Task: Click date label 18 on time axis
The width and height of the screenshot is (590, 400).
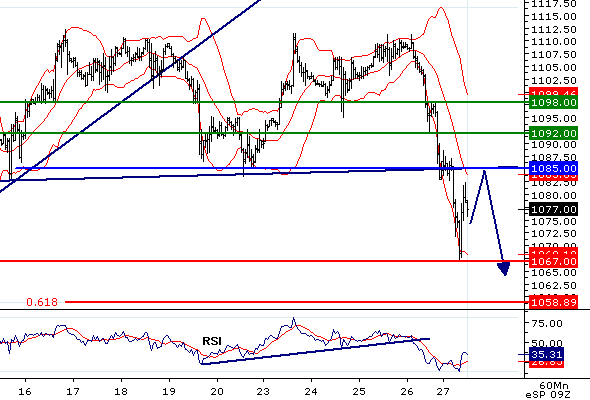Action: click(x=121, y=392)
